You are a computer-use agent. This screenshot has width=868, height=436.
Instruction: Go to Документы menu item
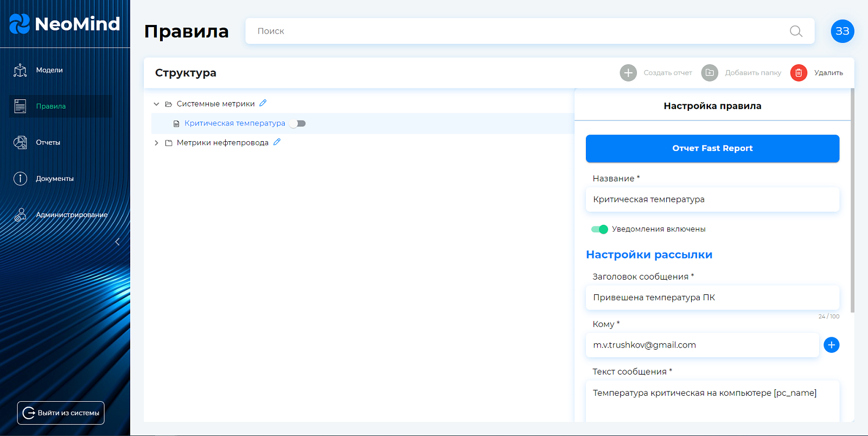point(55,179)
